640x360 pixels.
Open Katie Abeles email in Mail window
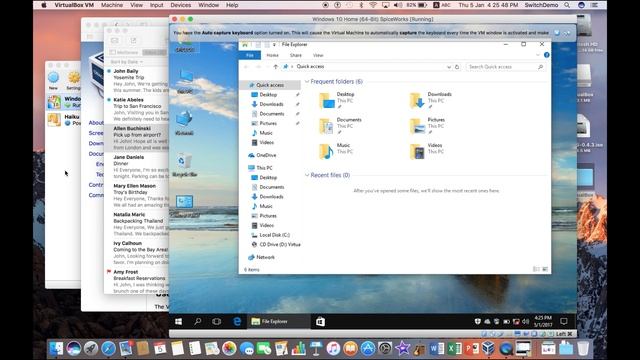click(x=137, y=109)
